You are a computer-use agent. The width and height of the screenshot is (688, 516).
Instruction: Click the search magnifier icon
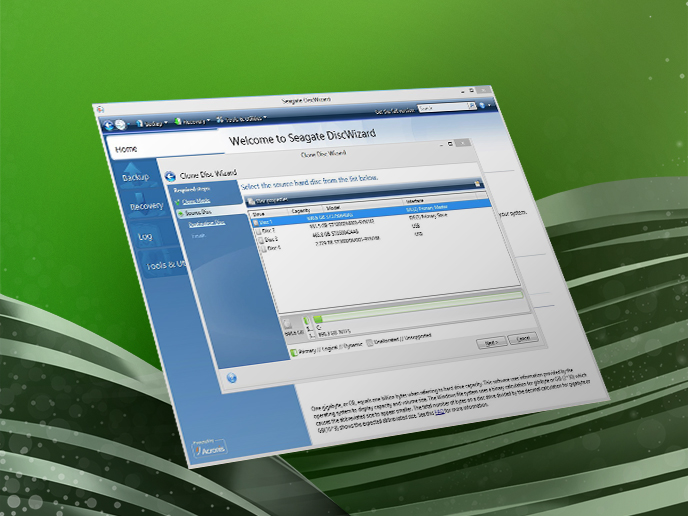471,106
